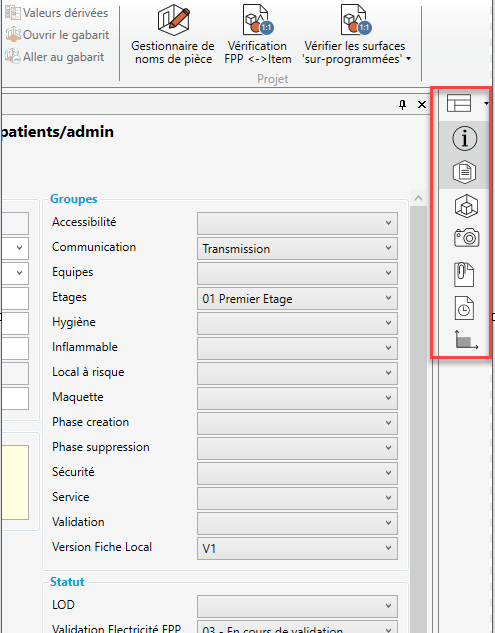Screen dimensions: 495x633
Task: Open the 3D cube view icon
Action: 466,206
